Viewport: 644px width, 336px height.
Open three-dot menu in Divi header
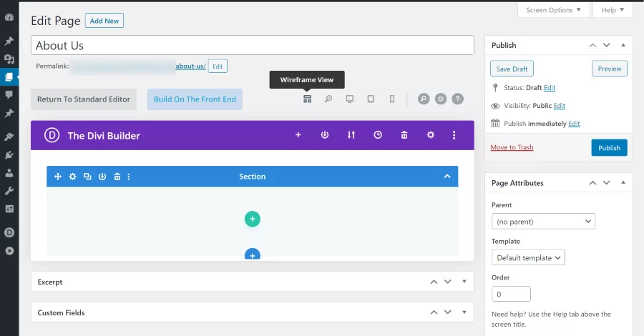(454, 135)
